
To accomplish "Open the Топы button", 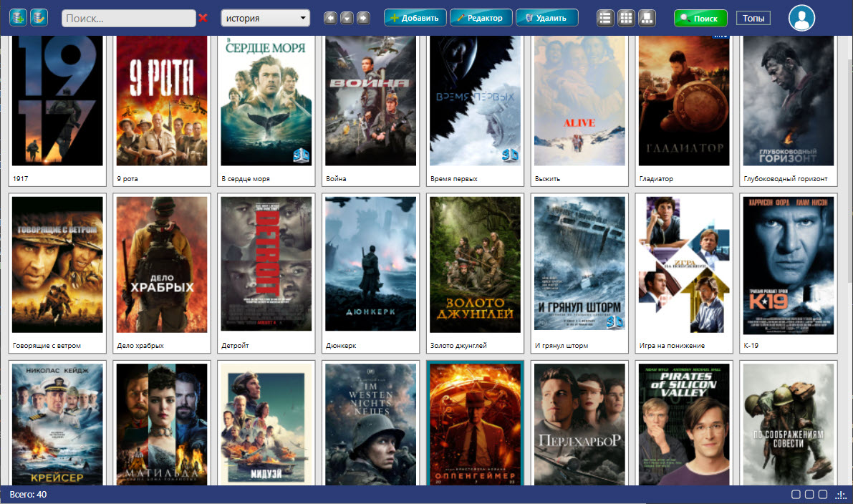I will [x=753, y=18].
